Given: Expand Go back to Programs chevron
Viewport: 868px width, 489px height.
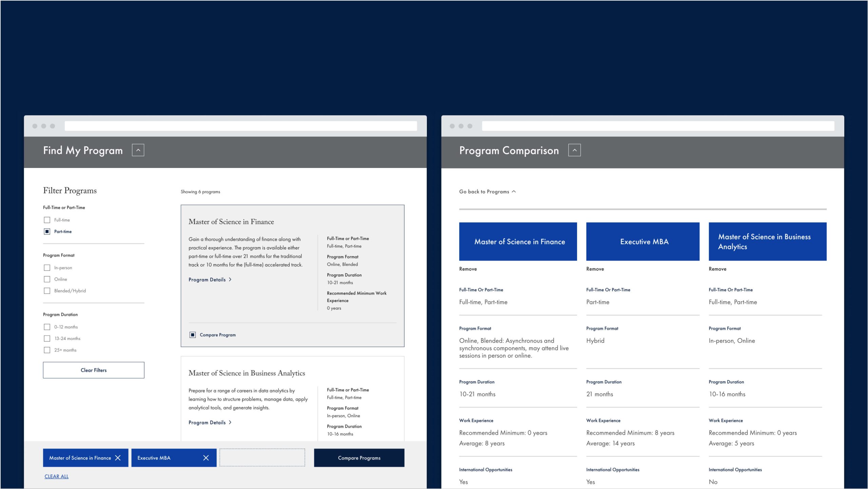Looking at the screenshot, I should (x=514, y=191).
